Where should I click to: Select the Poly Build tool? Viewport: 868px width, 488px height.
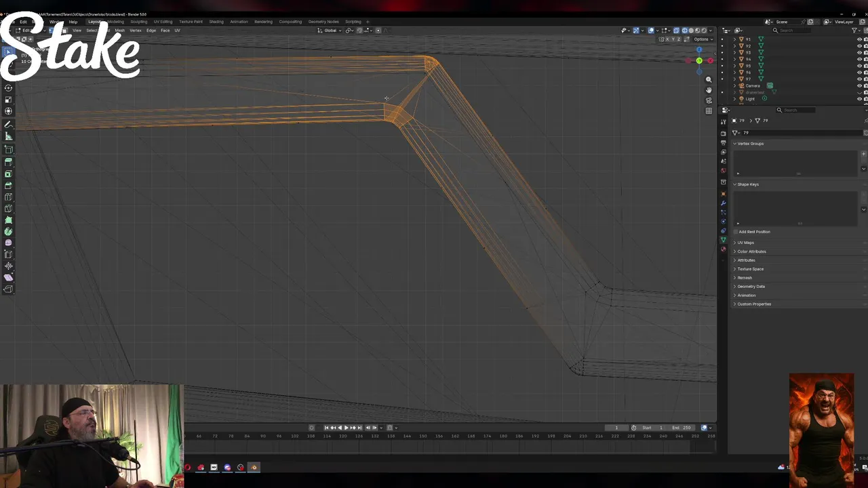click(8, 220)
